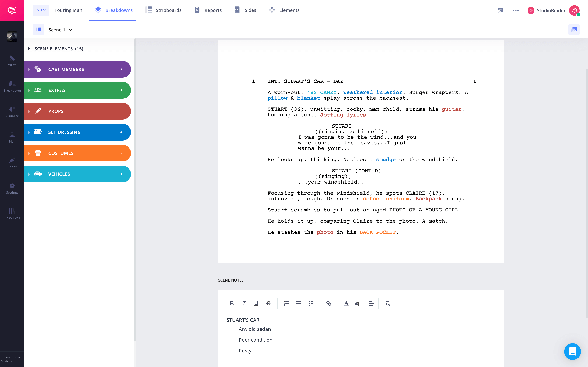Click the Resources sidebar icon
This screenshot has height=367, width=588.
tap(12, 211)
